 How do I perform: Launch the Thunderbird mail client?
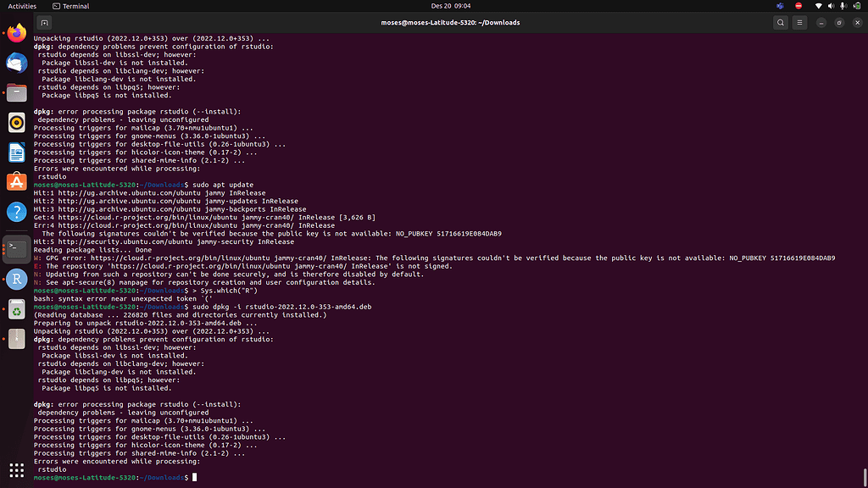(16, 62)
